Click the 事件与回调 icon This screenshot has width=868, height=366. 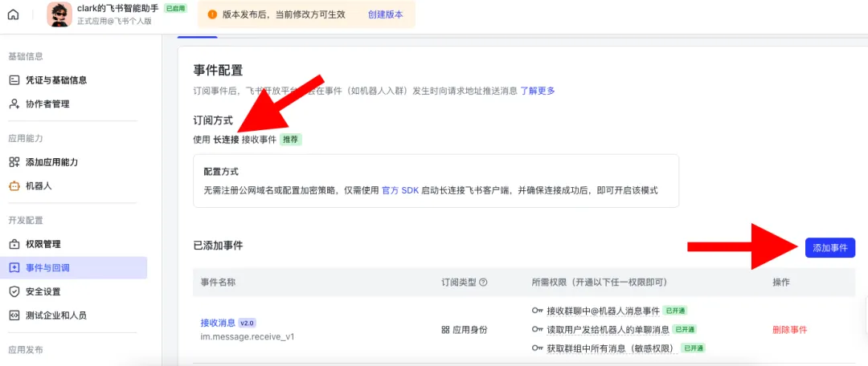[x=14, y=267]
